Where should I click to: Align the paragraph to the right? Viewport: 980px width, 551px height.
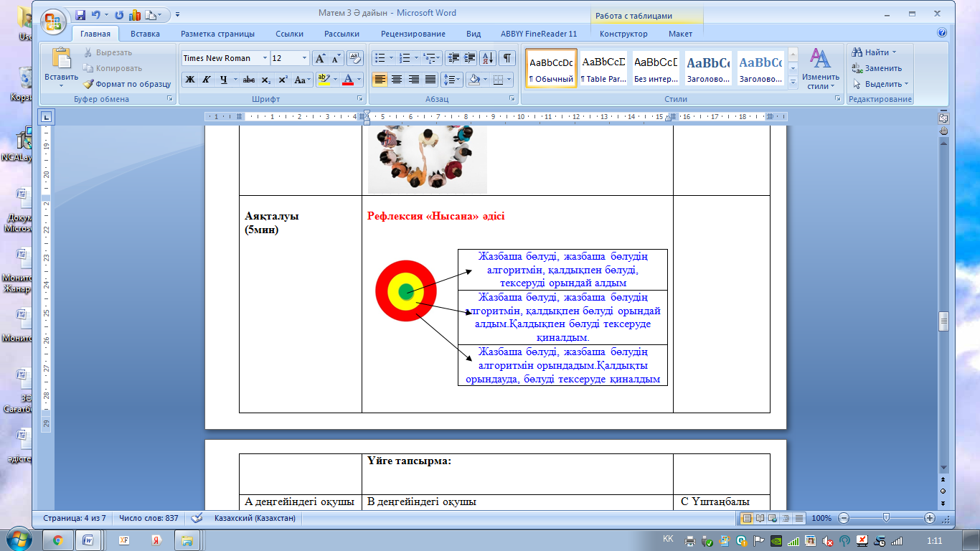[x=414, y=79]
